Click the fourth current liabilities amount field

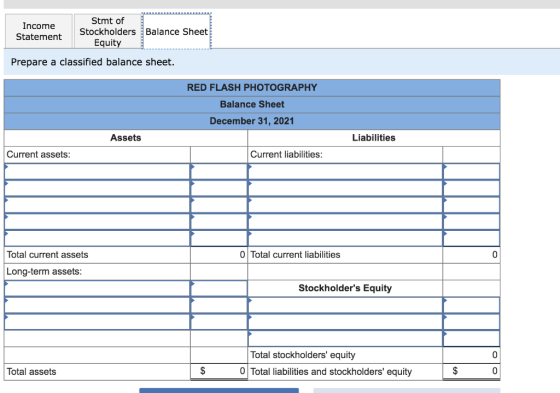(471, 222)
